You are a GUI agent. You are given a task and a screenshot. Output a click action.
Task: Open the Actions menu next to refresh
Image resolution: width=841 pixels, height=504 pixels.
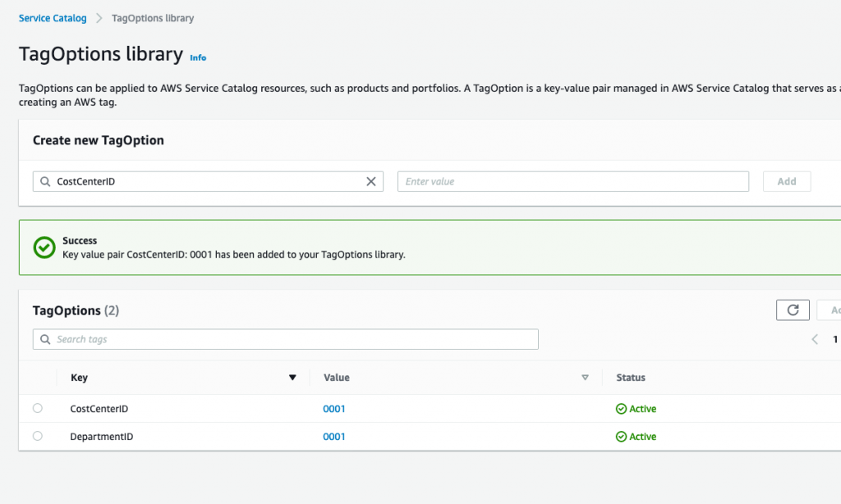831,309
